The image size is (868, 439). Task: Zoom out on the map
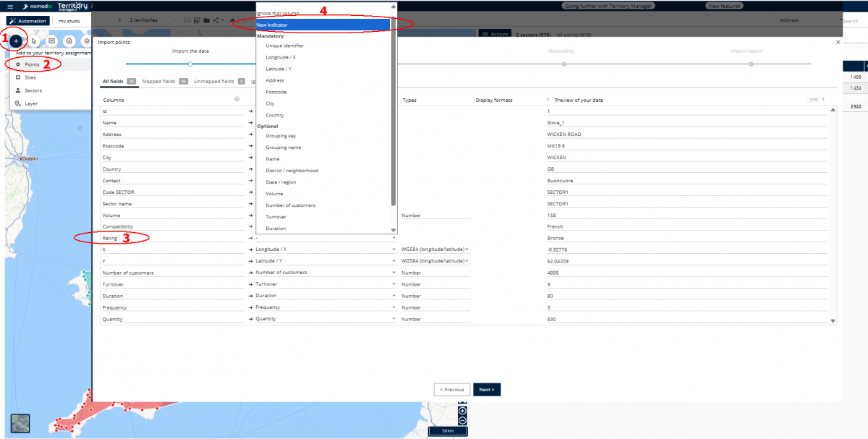coord(462,420)
